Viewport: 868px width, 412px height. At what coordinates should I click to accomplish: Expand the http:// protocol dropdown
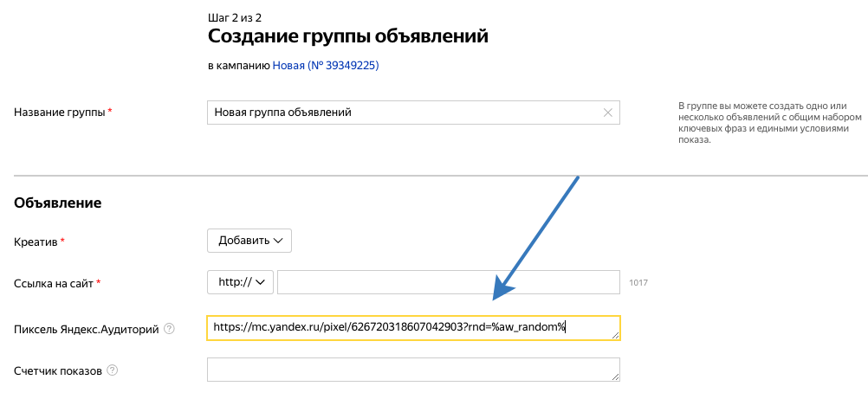240,282
